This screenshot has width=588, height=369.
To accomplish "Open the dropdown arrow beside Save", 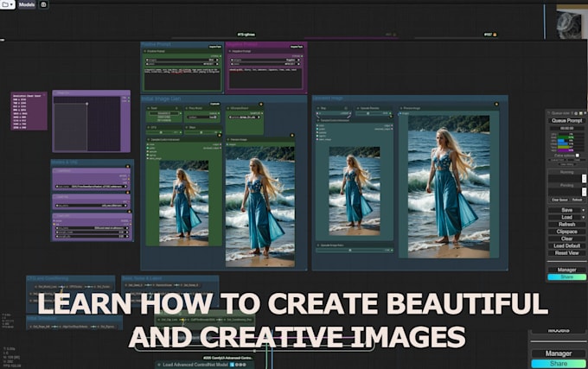I will coord(584,210).
